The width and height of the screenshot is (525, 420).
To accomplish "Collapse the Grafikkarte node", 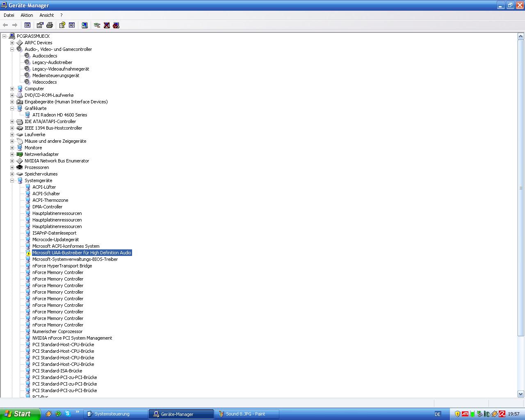I will click(12, 108).
